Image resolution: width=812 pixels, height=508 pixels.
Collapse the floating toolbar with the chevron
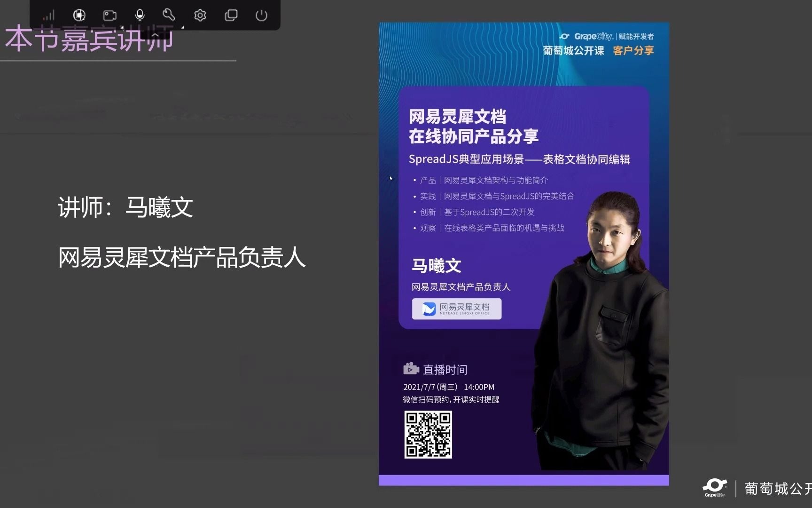tap(155, 35)
